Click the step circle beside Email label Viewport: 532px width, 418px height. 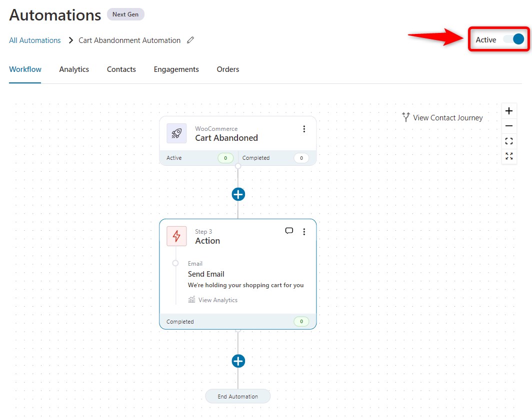coord(175,263)
